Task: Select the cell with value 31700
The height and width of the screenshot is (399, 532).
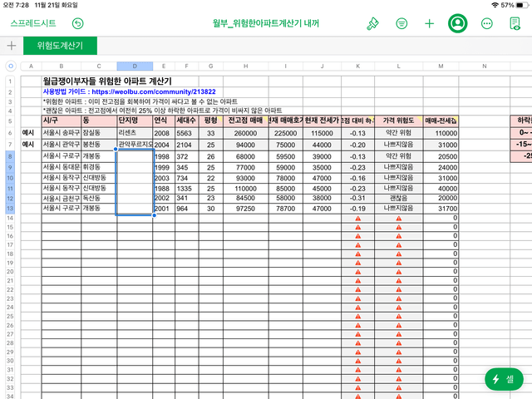Action: 441,209
